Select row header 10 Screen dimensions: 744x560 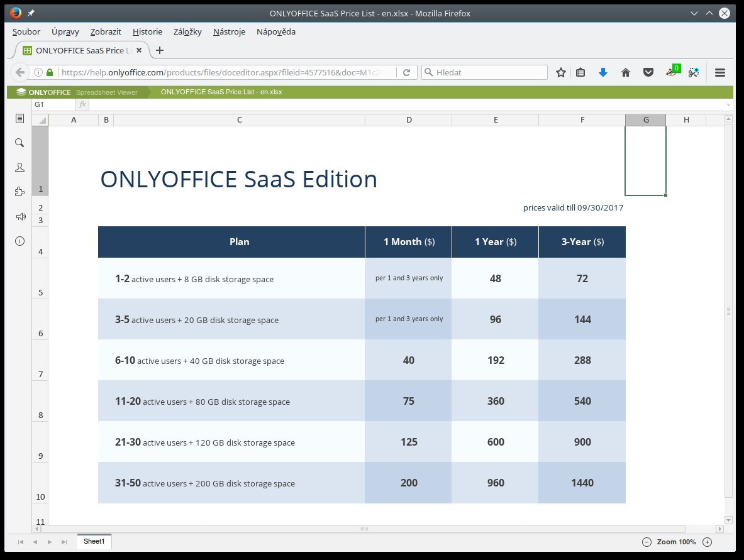(40, 483)
